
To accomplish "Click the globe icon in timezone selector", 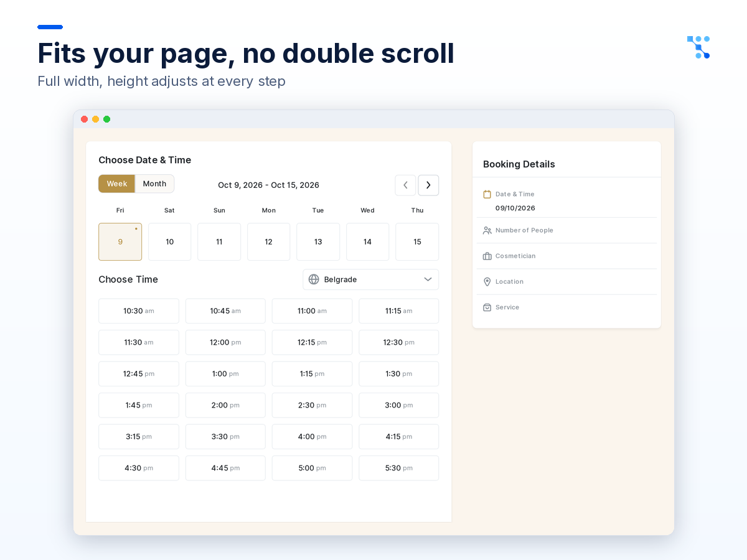I will pos(314,279).
